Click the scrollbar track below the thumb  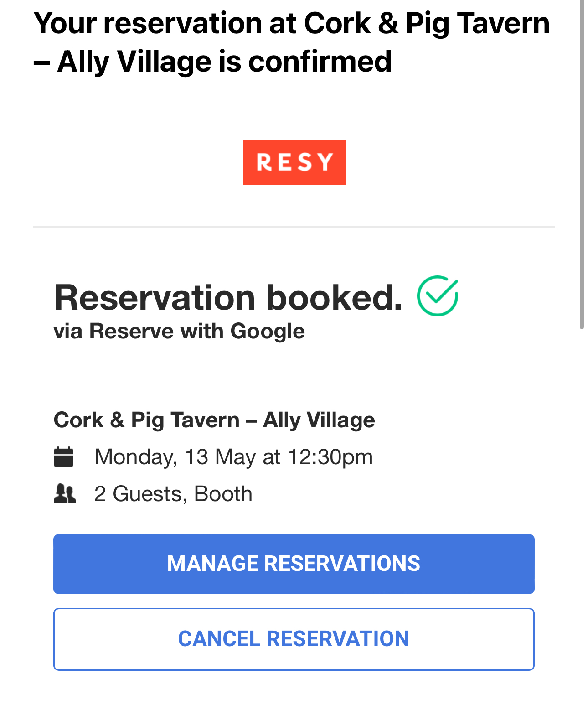(582, 502)
